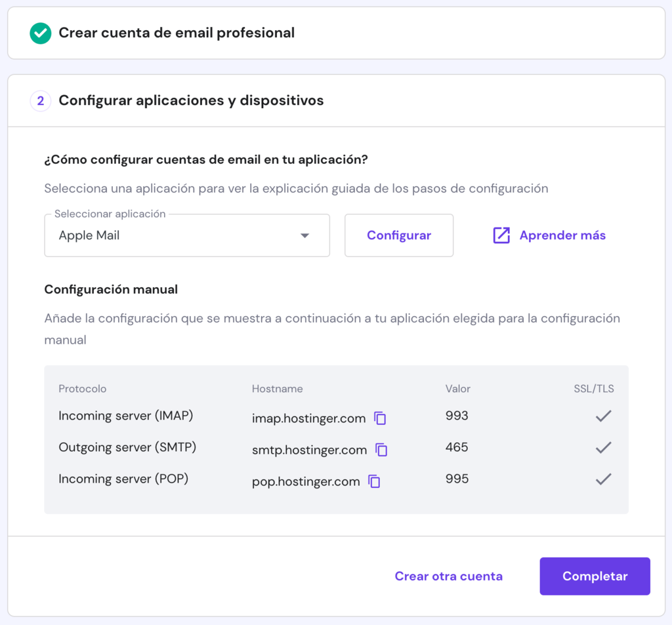Click the green completed checkmark icon
The width and height of the screenshot is (672, 625).
click(x=40, y=31)
